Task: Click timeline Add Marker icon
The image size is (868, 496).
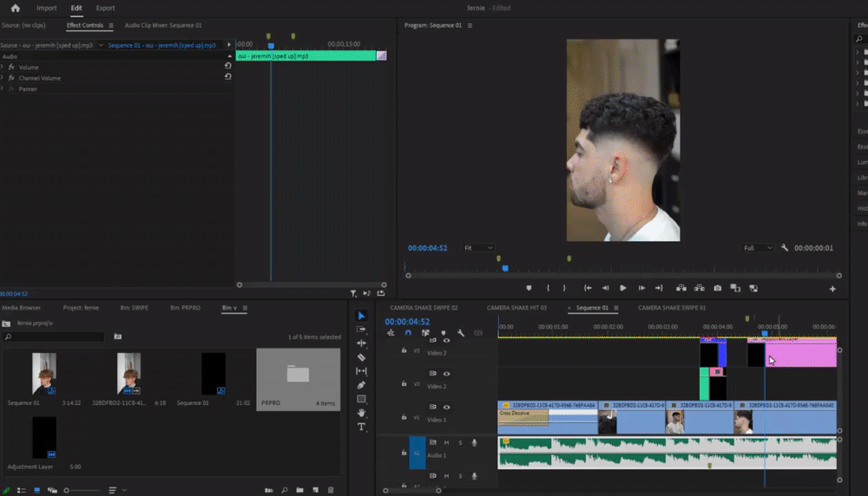Action: pos(444,333)
